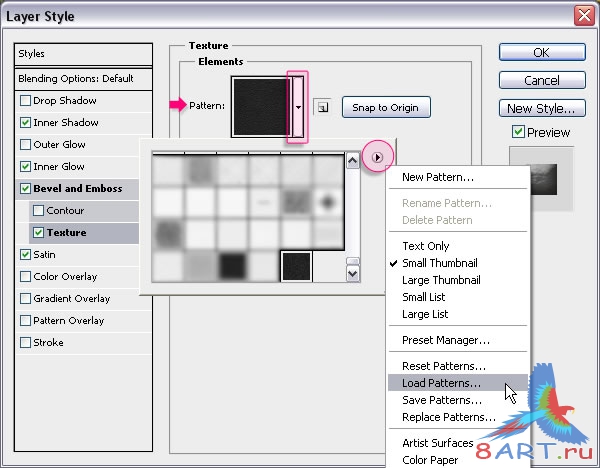Choose New Pattern... from the menu
Screen dimensions: 600x468
pyautogui.click(x=458, y=177)
